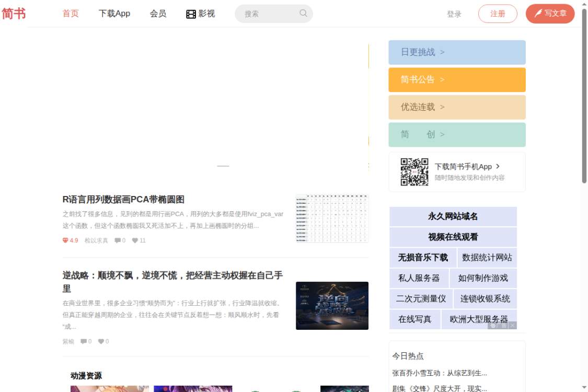Screen dimensions: 588x392
Task: Click comment icon on 逆战略 article
Action: coord(84,341)
